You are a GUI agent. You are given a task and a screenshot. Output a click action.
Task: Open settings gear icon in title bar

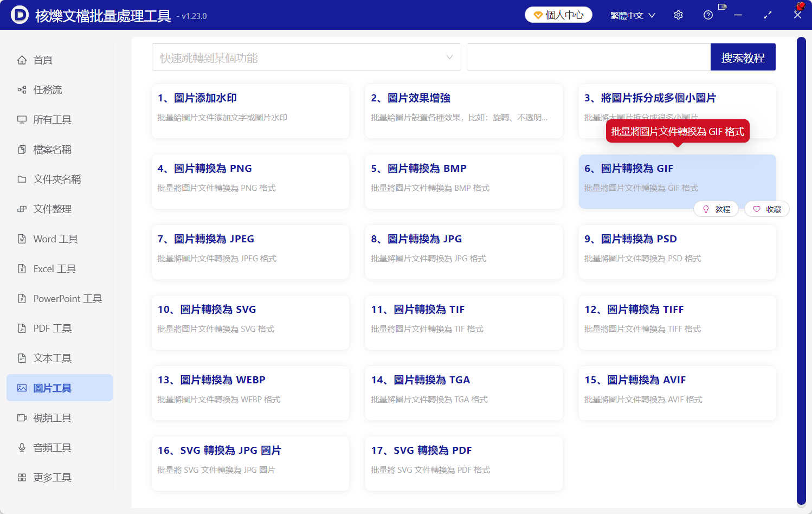(x=678, y=15)
